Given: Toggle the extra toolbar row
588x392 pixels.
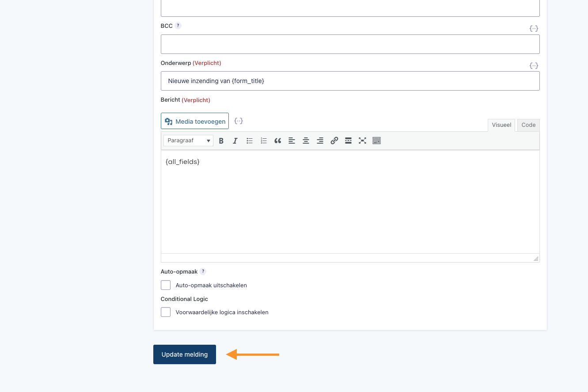Looking at the screenshot, I should coord(376,141).
